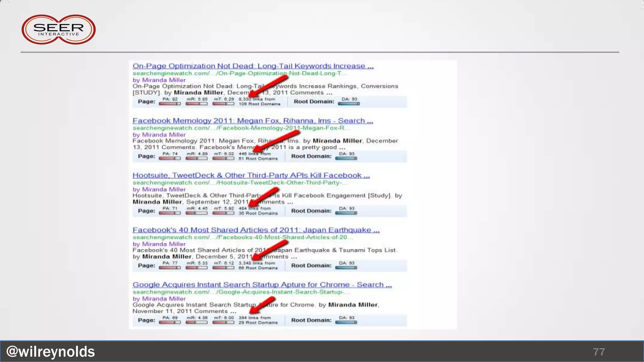Click the mR: 5.85 MozRank bar

point(197,103)
